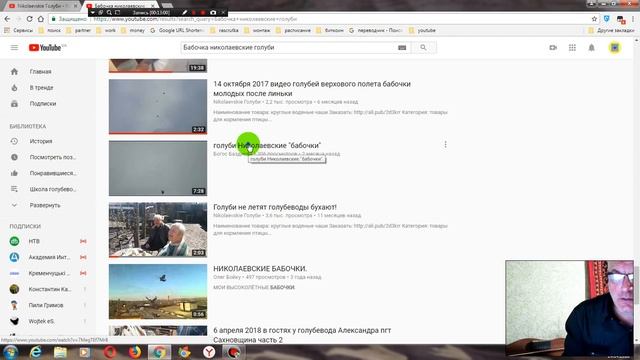Launch Opera from the taskbar
This screenshot has width=640, height=360.
[110, 352]
